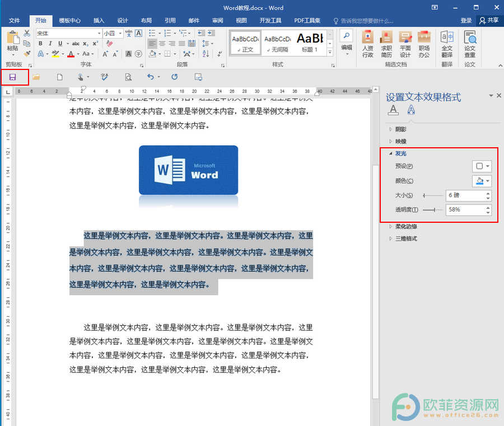Switch to the 设计 Design tab

(x=123, y=21)
